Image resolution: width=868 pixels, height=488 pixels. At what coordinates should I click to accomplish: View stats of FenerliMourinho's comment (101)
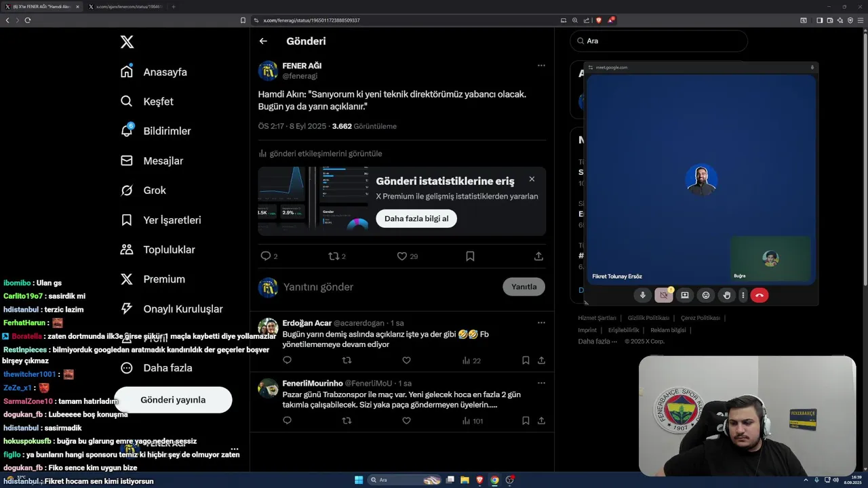click(473, 421)
